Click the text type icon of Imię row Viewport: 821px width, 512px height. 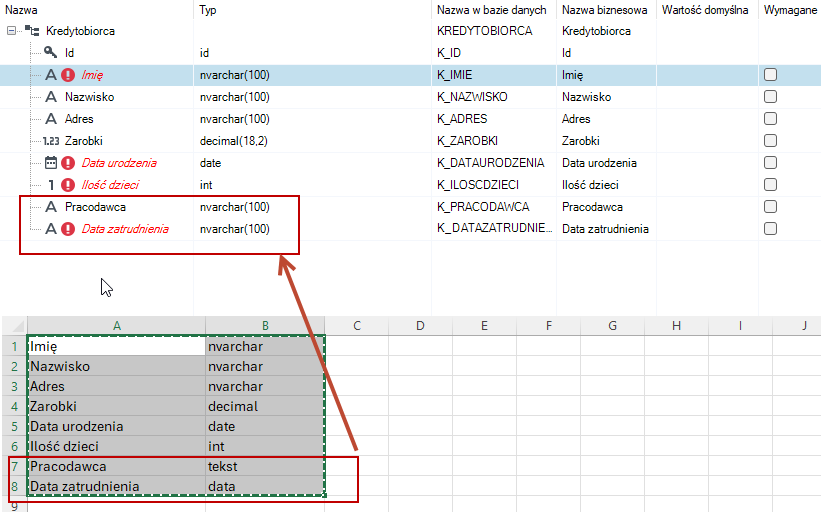click(51, 75)
